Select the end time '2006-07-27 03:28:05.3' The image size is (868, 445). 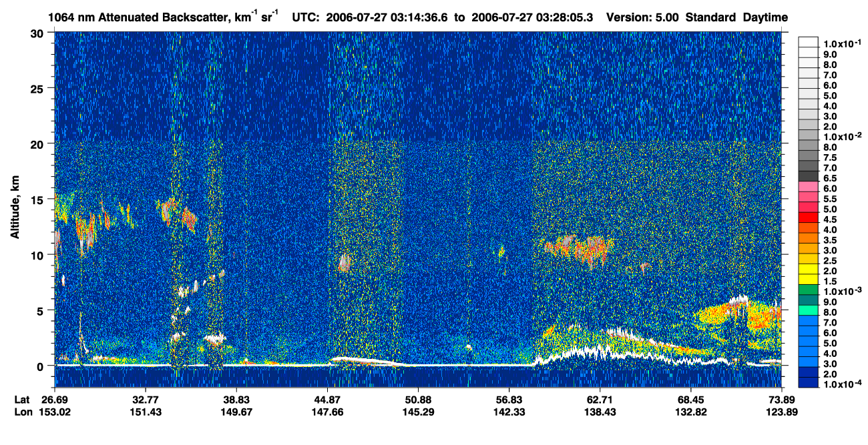pos(532,17)
